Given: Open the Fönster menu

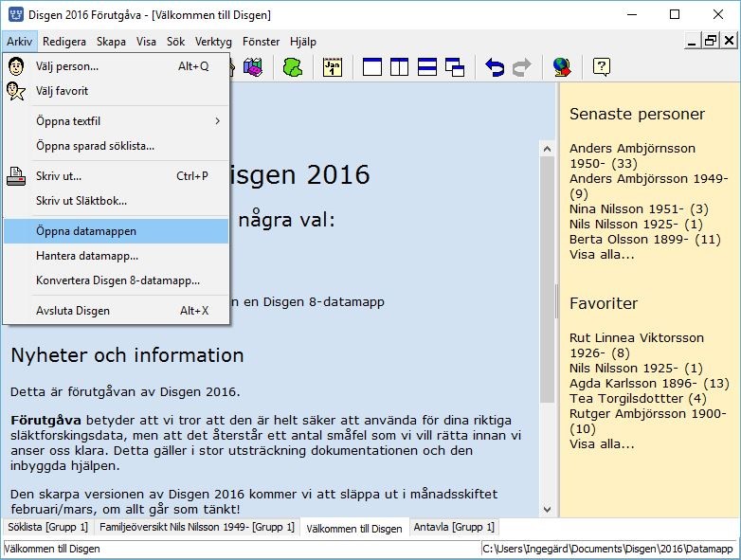Looking at the screenshot, I should [261, 42].
